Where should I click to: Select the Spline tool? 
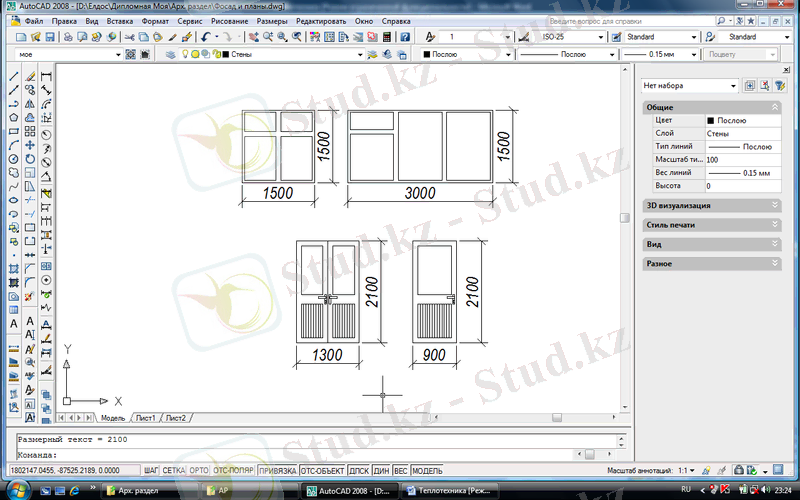point(14,186)
